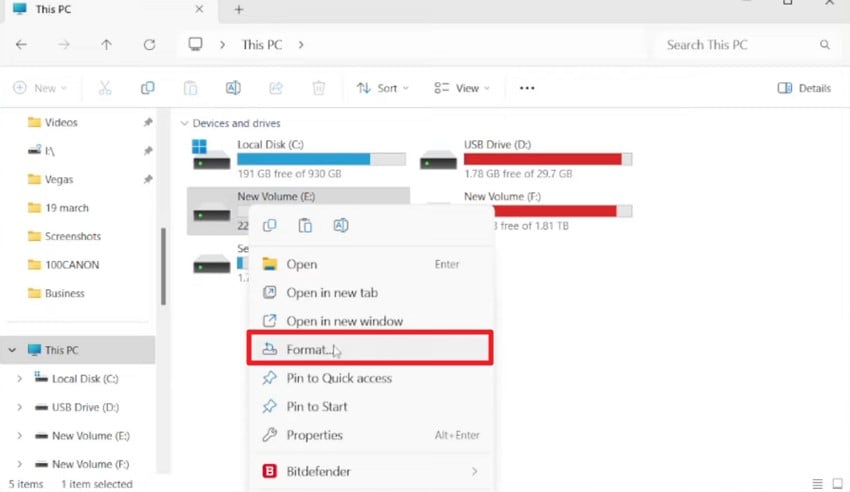Open the View dropdown
Image resolution: width=850 pixels, height=492 pixels.
[462, 88]
